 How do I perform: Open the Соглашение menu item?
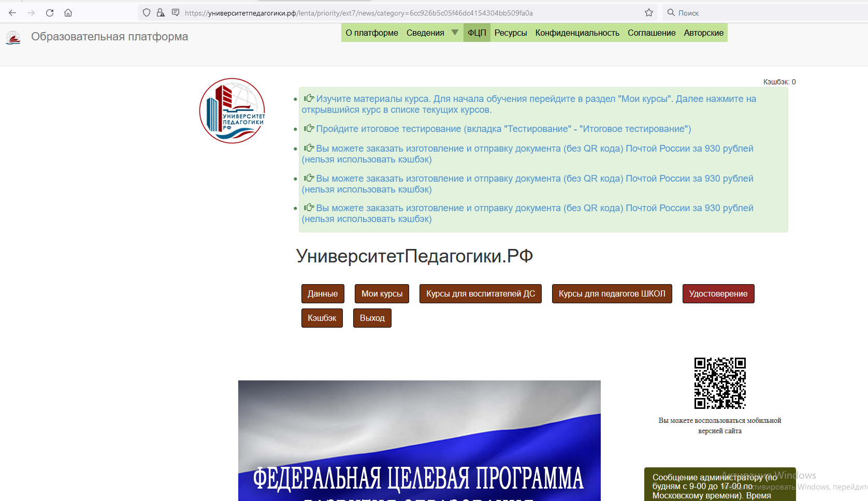[652, 33]
